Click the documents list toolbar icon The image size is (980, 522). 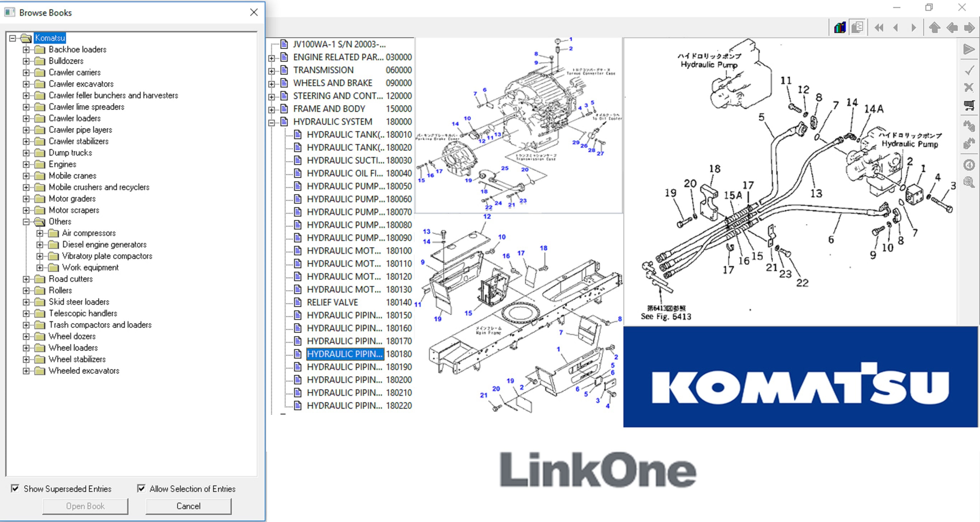[857, 27]
